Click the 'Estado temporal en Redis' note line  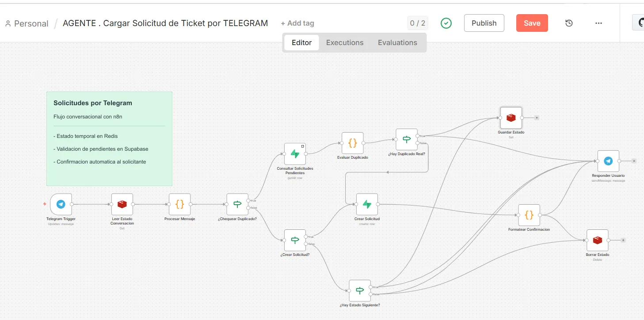click(x=86, y=136)
